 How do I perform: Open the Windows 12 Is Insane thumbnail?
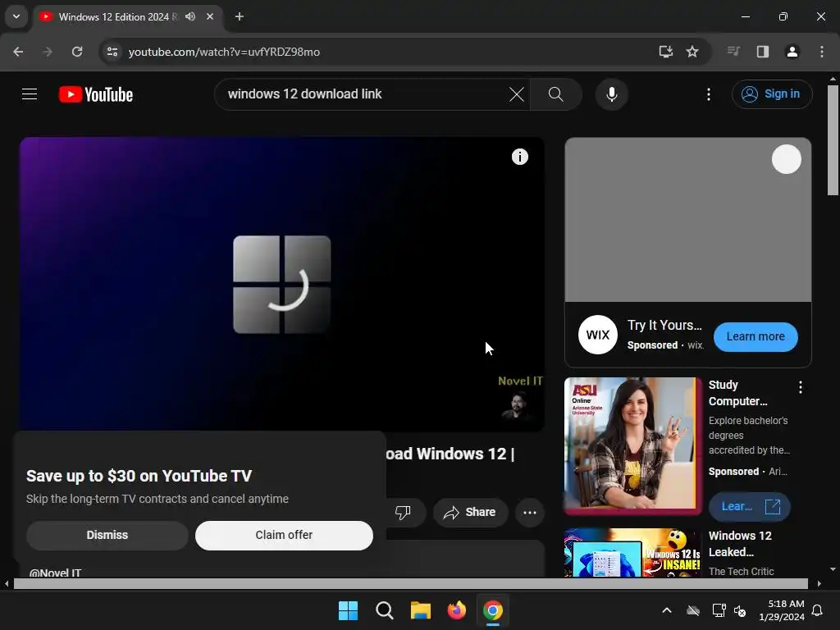coord(632,553)
